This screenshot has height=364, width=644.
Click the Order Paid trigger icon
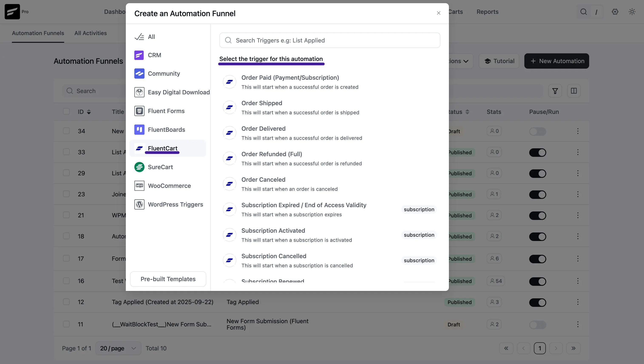[x=230, y=82]
